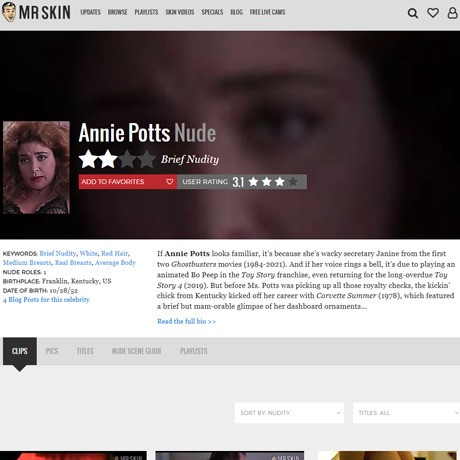
Task: Expand the Sort By Nudity dropdown
Action: (289, 413)
